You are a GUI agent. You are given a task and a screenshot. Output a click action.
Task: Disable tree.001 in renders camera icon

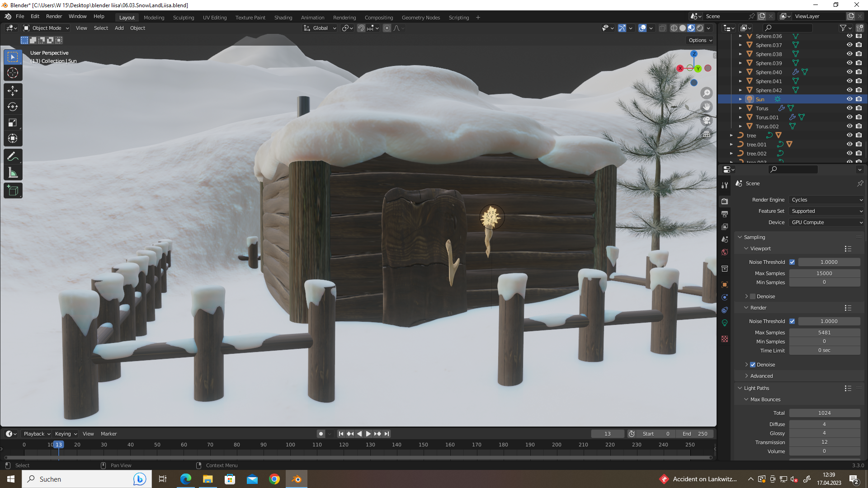coord(859,144)
